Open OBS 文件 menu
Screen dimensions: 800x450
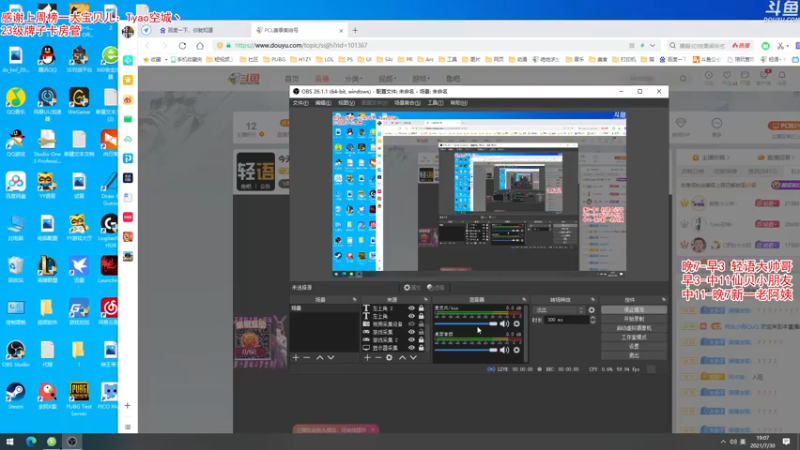[300, 103]
